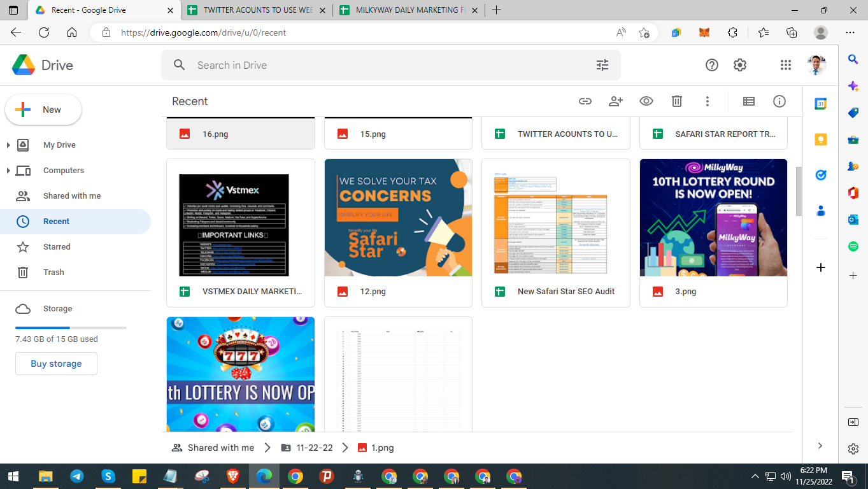
Task: Open Starred files
Action: [57, 247]
